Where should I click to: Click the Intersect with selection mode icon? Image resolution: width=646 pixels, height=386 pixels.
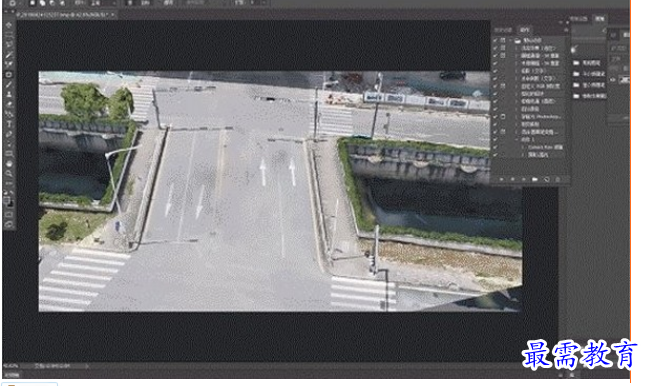pos(61,3)
